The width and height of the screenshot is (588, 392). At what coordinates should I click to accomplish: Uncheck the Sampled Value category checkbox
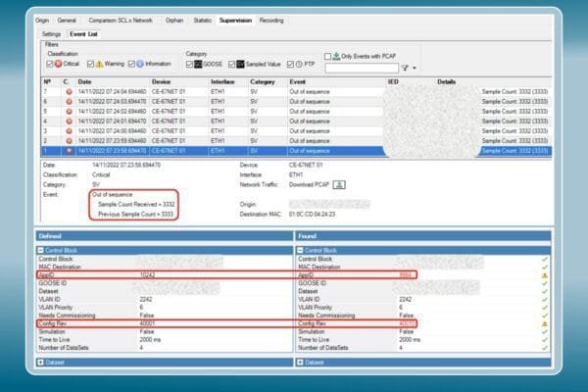tap(231, 65)
